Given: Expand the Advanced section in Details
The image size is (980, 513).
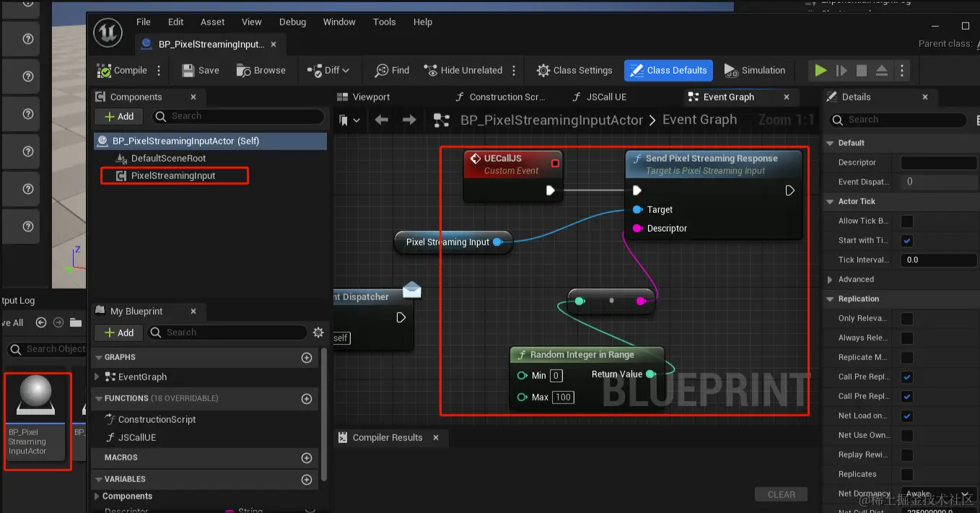Looking at the screenshot, I should (x=830, y=279).
